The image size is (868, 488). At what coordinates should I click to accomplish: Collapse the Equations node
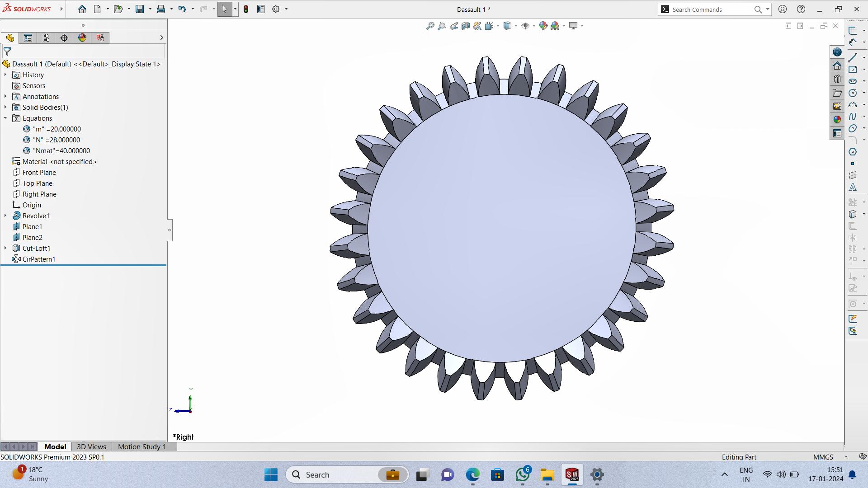tap(5, 118)
